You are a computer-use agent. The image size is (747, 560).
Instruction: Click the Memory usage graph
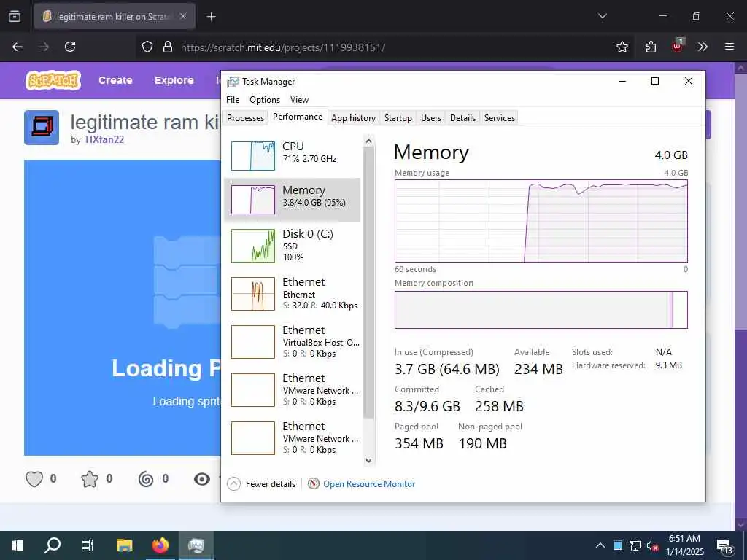(x=541, y=221)
